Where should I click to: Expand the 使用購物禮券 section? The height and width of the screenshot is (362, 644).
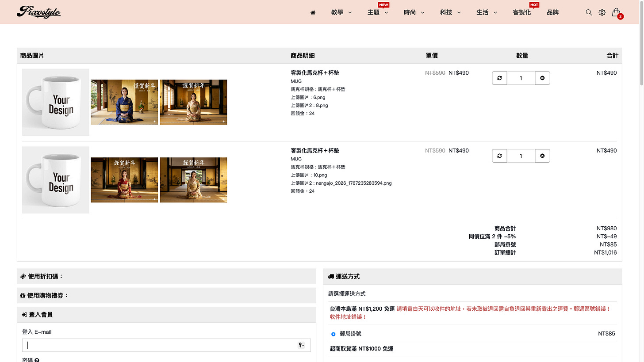pos(167,295)
